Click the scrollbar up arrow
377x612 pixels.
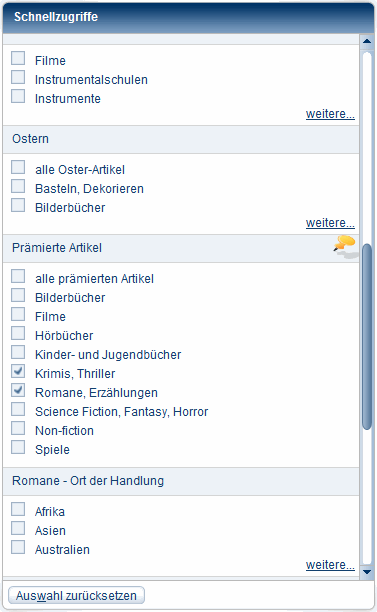tap(366, 41)
